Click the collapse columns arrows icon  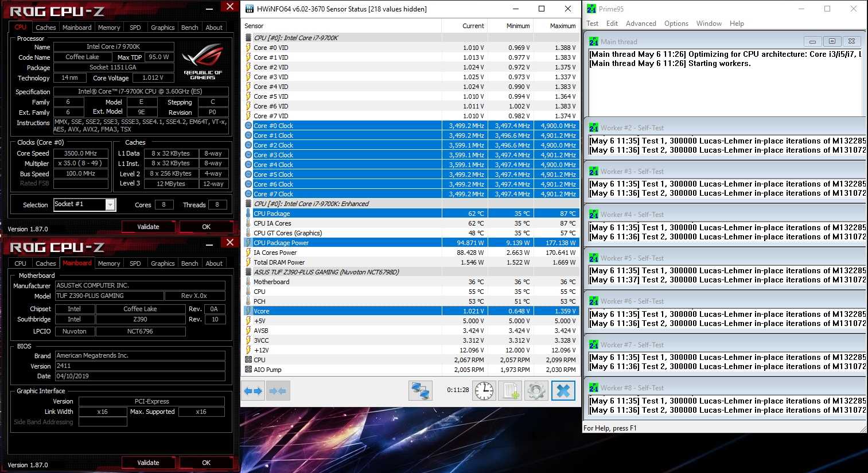tap(278, 391)
